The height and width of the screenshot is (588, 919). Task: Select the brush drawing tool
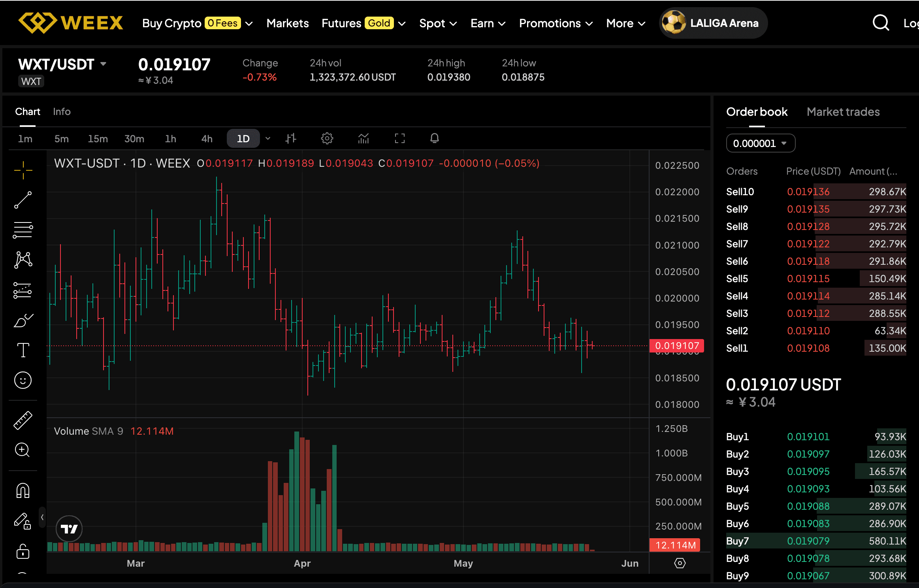point(23,320)
